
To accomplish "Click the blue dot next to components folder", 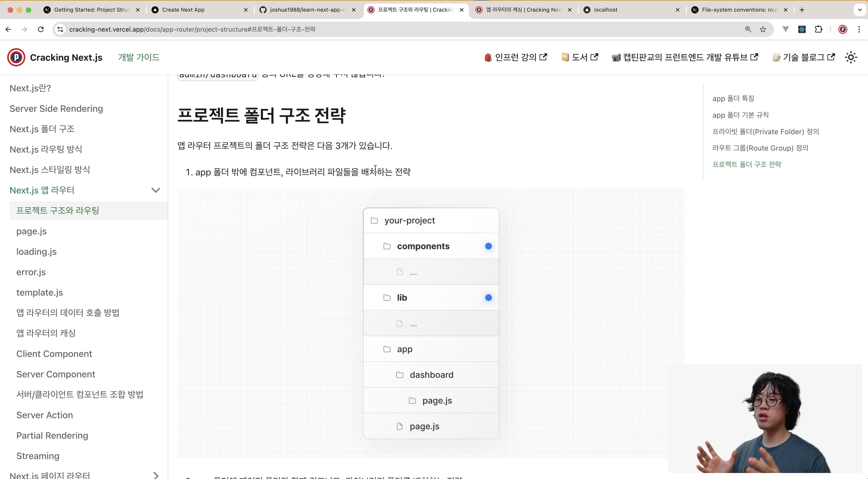I will pos(488,246).
